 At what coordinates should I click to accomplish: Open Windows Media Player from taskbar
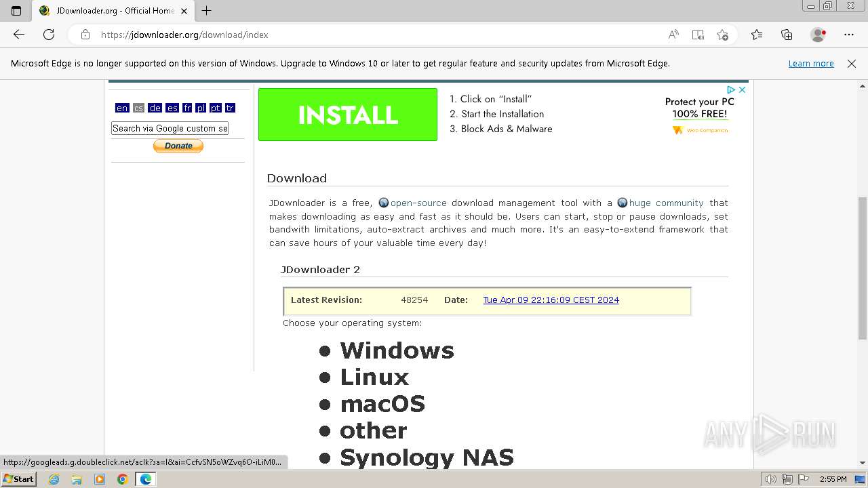(100, 479)
